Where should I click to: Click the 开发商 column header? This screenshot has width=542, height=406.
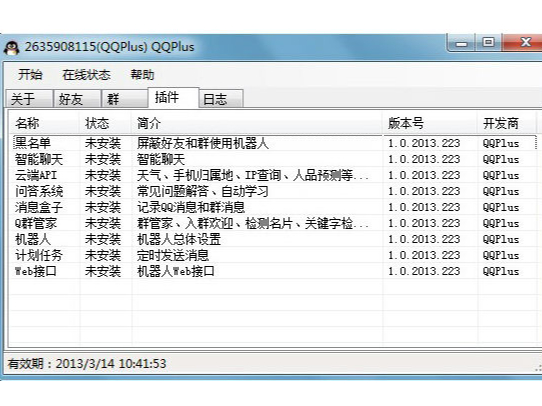(x=507, y=123)
